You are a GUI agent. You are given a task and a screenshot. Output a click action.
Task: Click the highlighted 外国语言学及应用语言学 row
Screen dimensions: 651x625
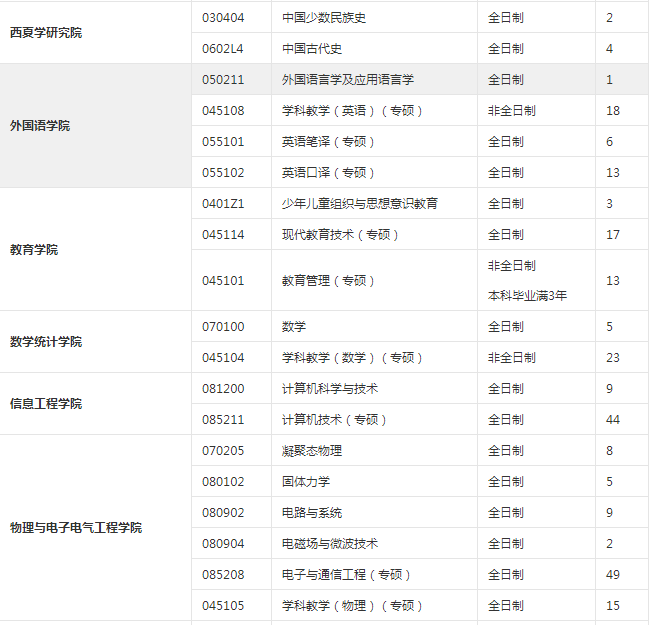[347, 79]
